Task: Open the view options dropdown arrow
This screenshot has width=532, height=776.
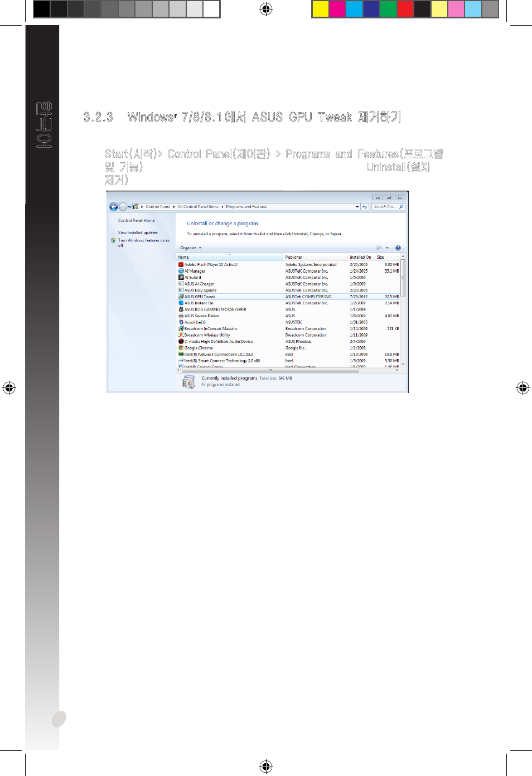Action: coord(387,248)
